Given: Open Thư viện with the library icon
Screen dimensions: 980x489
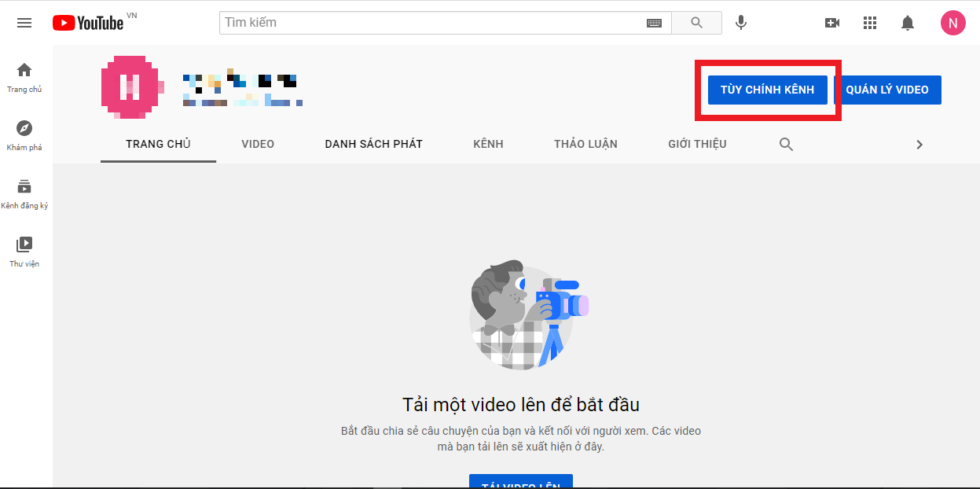Looking at the screenshot, I should pyautogui.click(x=24, y=248).
